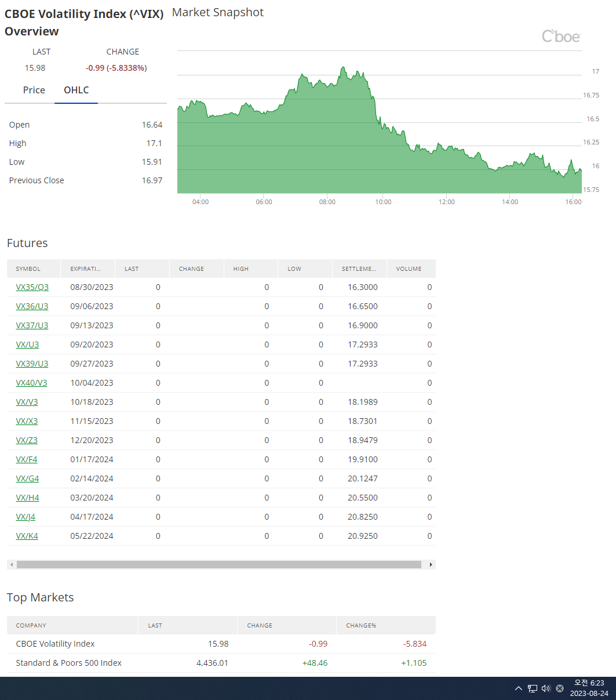This screenshot has height=700, width=616.
Task: Open the VX40/V3 futures link
Action: 31,383
